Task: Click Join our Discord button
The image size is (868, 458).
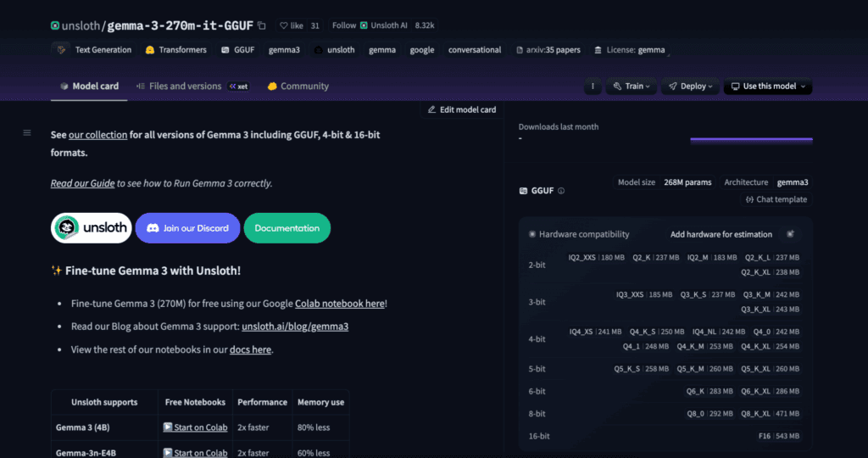Action: pyautogui.click(x=187, y=228)
